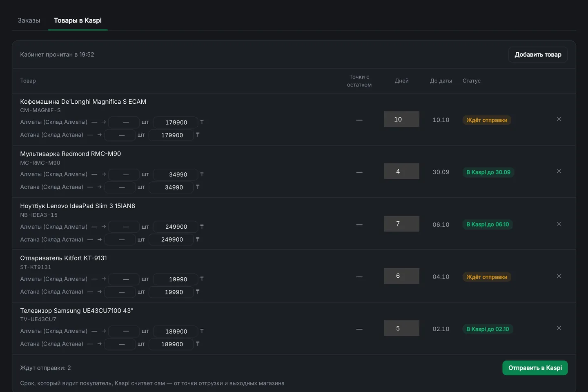The image size is (588, 392).
Task: Edit days field for Телевизор Samsung
Action: click(401, 328)
